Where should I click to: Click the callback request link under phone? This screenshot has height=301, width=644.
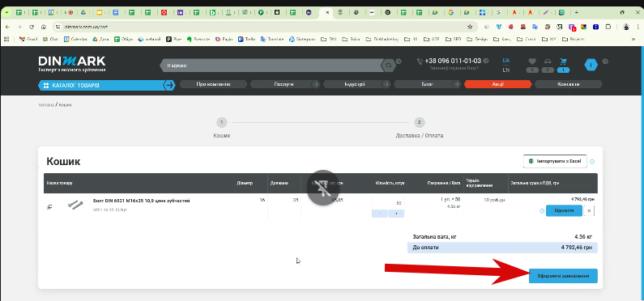pyautogui.click(x=454, y=68)
